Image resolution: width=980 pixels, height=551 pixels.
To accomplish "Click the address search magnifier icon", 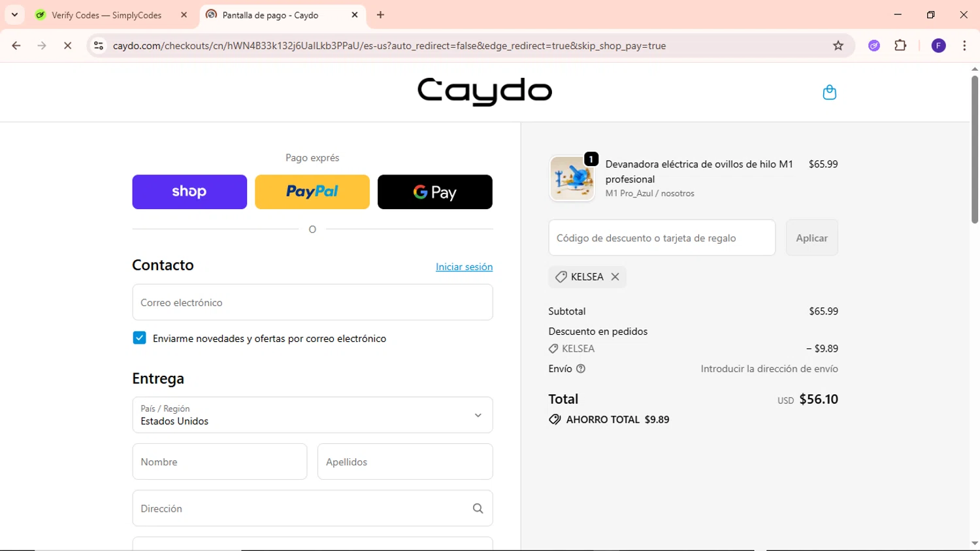I will pyautogui.click(x=478, y=509).
